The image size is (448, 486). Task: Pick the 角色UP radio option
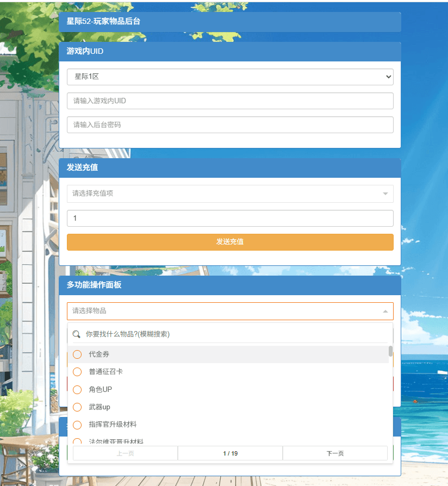click(77, 390)
